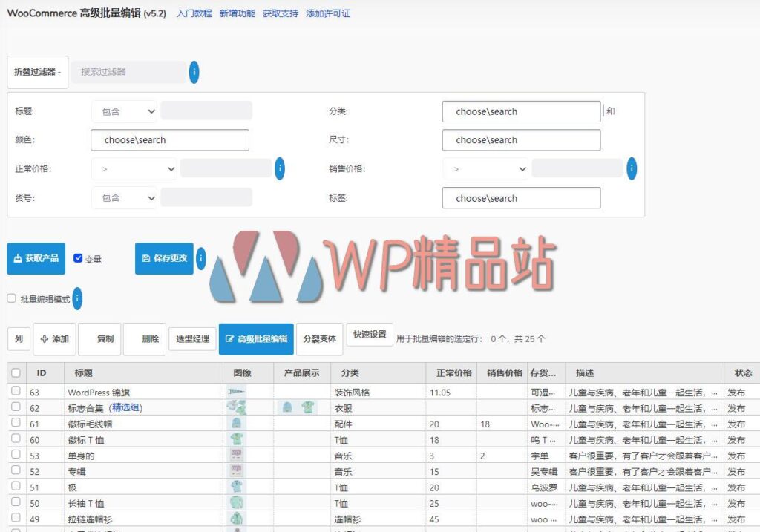Screen dimensions: 760x532
Task: Open the 入门教程 menu link
Action: tap(193, 13)
